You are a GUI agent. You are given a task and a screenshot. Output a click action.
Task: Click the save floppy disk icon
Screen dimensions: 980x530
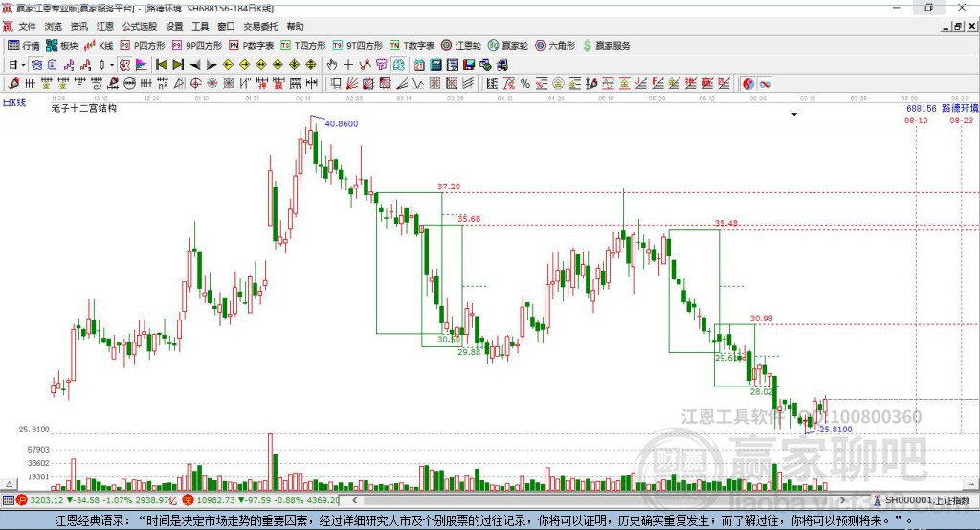[469, 65]
